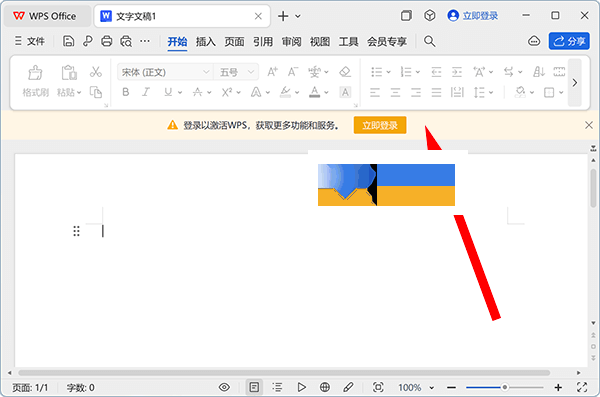Toggle align right

[416, 92]
